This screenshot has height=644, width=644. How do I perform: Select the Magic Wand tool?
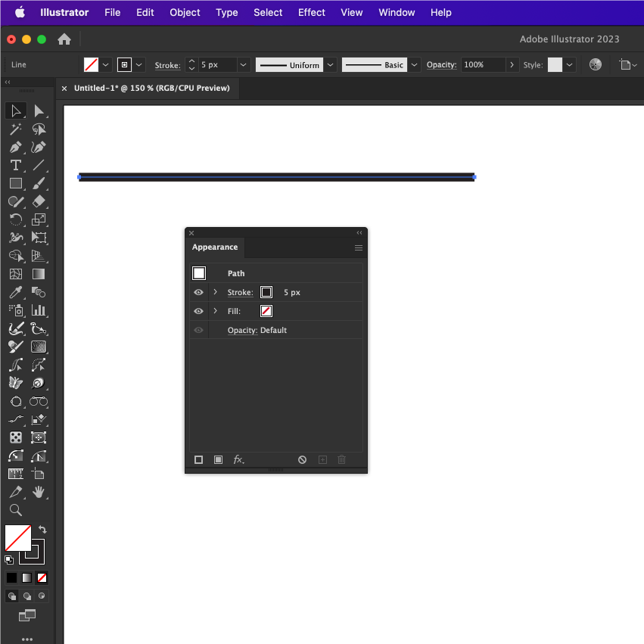[x=16, y=129]
